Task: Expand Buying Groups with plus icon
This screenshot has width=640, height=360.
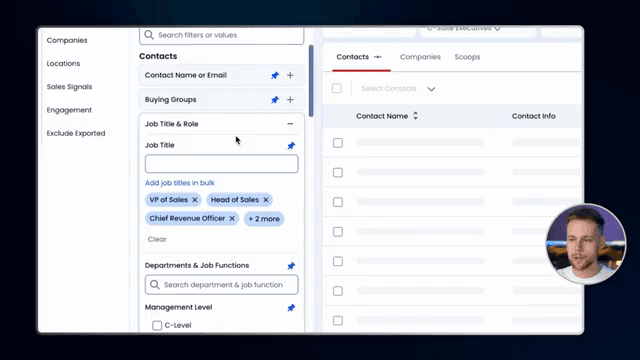Action: click(290, 100)
